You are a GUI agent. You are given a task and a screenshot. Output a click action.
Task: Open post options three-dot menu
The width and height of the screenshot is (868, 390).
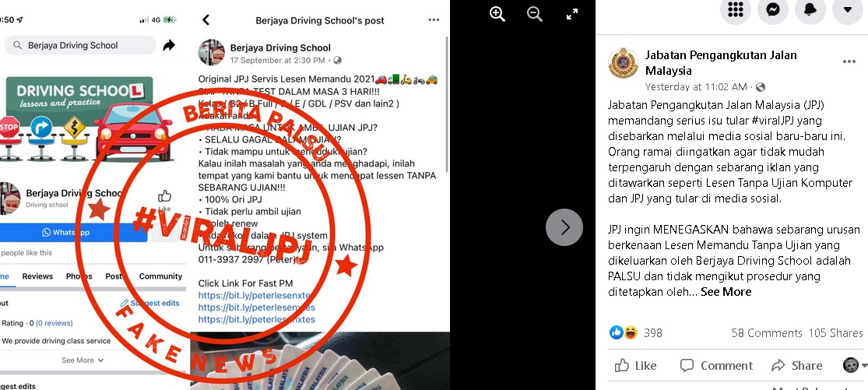click(x=849, y=61)
